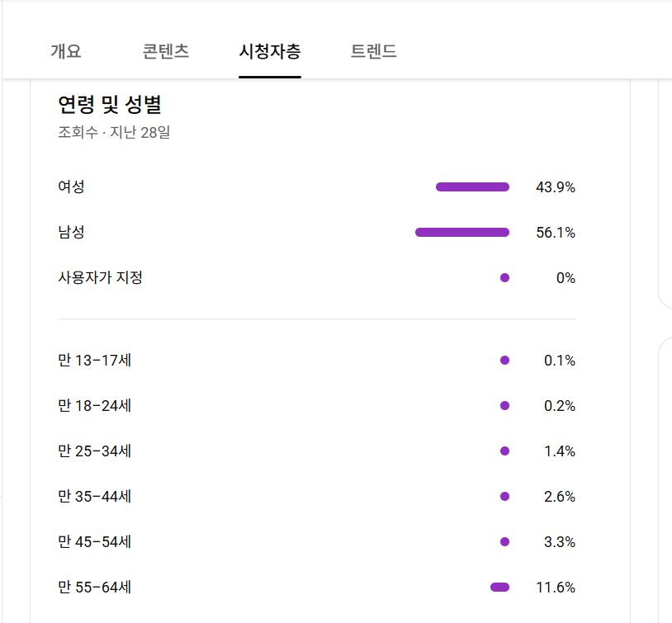672x623 pixels.
Task: Click the 56.1% value
Action: click(x=555, y=233)
